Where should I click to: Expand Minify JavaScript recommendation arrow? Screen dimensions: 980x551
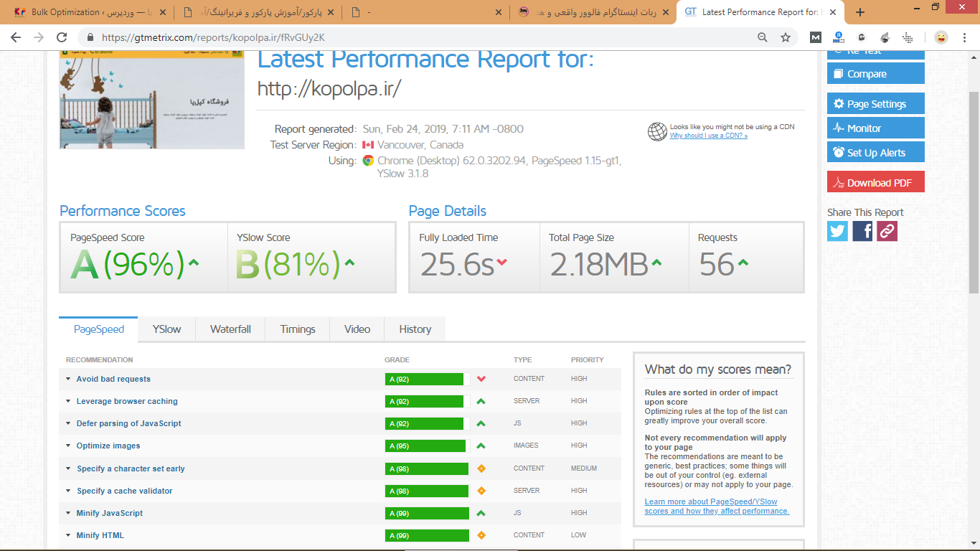(68, 513)
